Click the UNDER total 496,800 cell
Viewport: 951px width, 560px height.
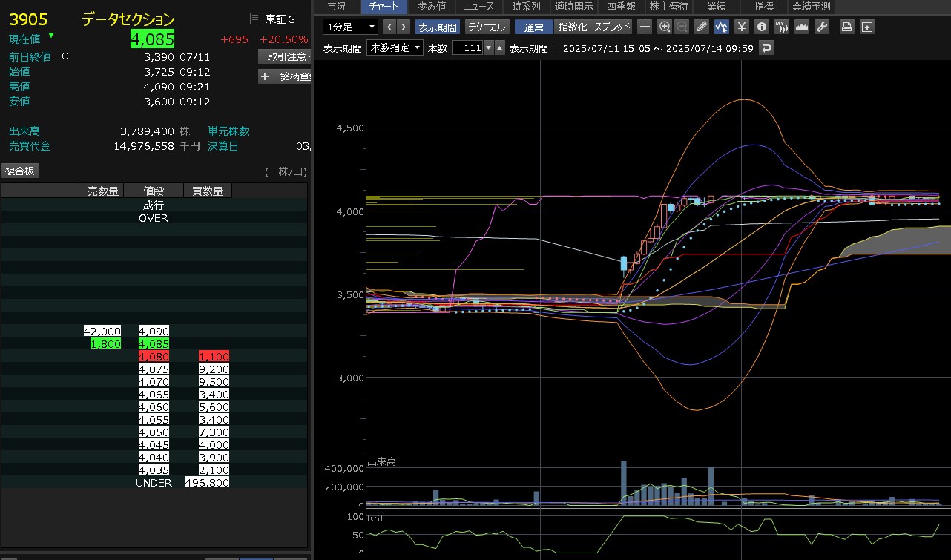(x=207, y=482)
